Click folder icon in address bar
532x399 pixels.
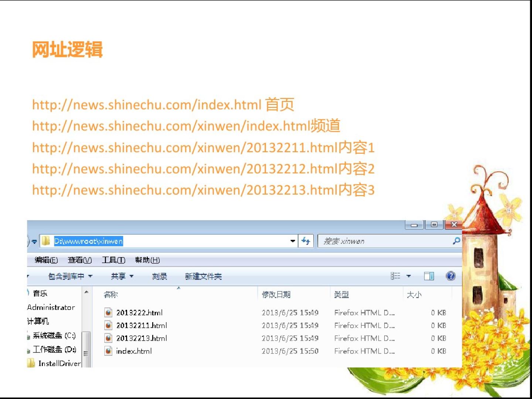click(x=46, y=241)
